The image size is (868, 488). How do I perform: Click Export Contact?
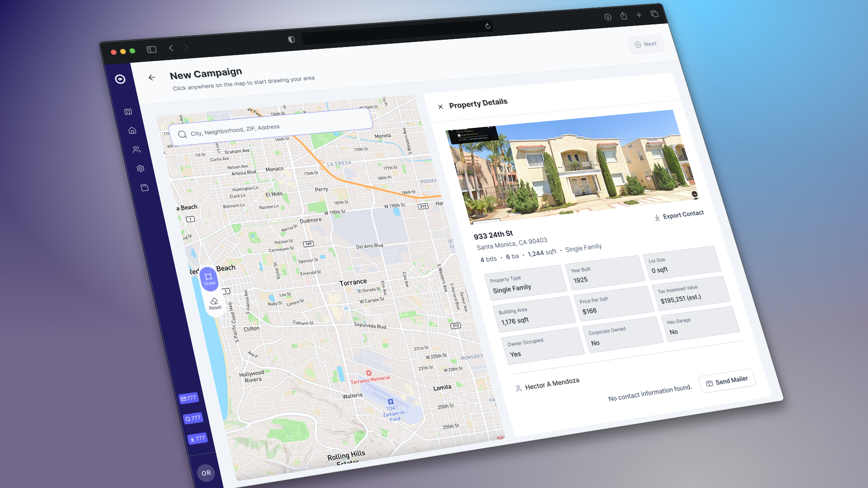click(679, 215)
